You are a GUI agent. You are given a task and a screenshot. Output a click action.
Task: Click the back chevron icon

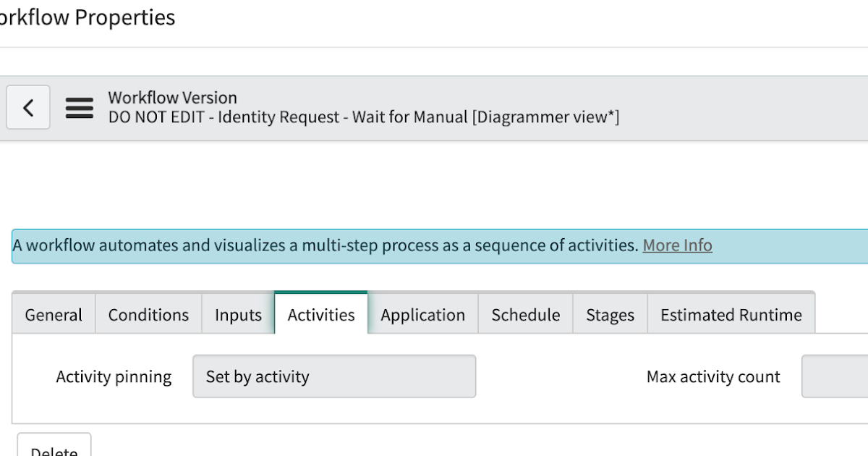27,107
